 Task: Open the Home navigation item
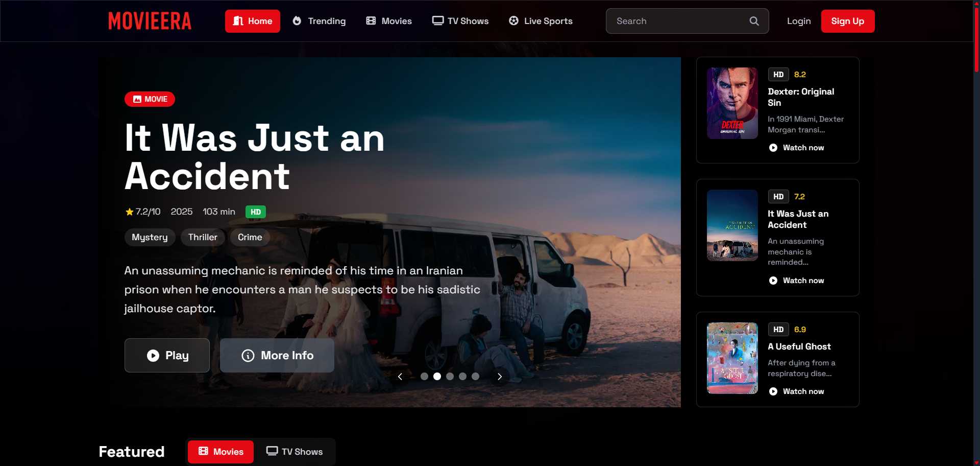[253, 21]
